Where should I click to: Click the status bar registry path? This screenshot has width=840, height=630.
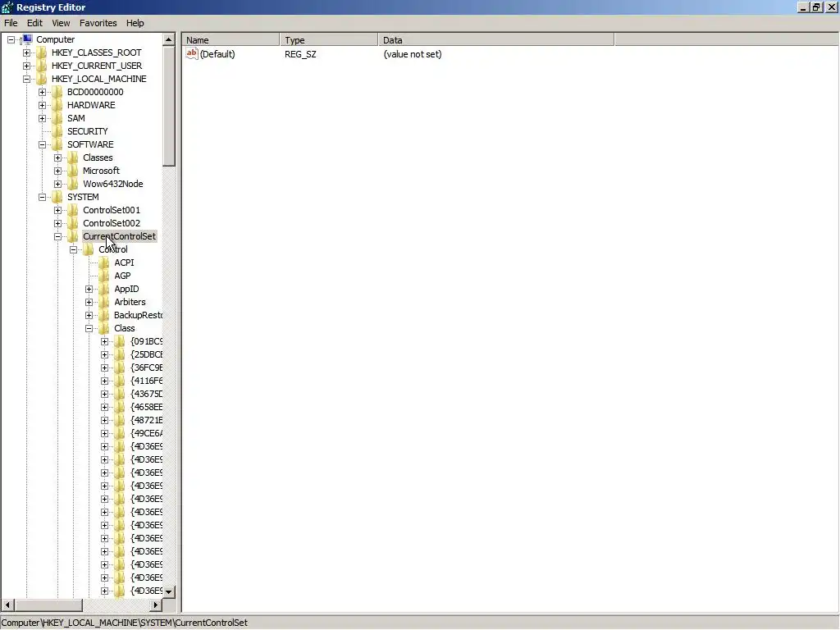point(125,623)
